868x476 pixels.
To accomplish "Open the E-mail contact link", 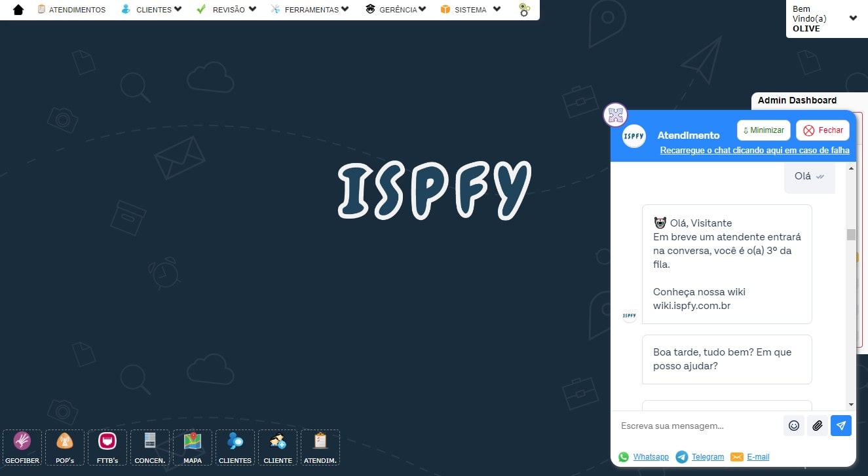I will coord(758,457).
